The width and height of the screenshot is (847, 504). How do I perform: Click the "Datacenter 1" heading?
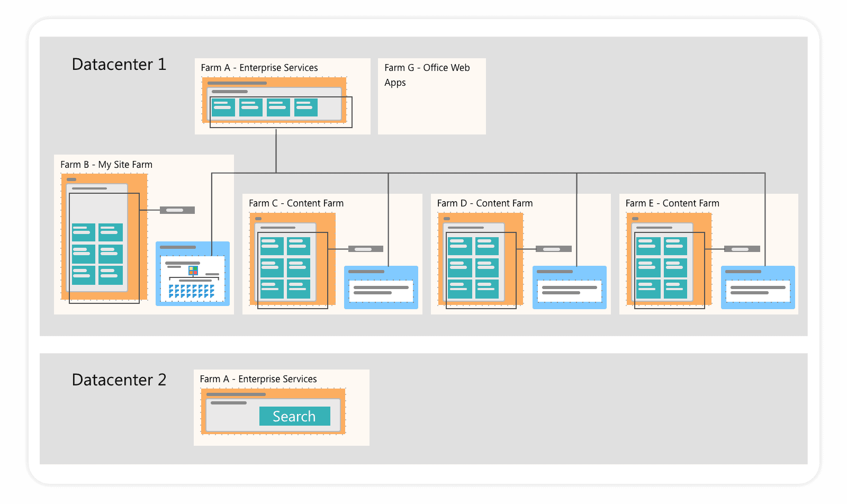click(x=119, y=64)
